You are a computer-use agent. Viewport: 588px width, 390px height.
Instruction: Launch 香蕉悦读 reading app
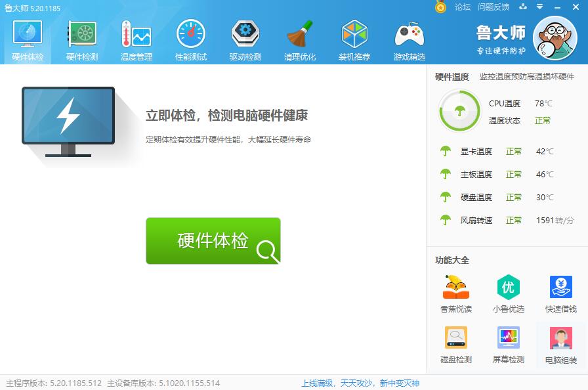pyautogui.click(x=456, y=293)
